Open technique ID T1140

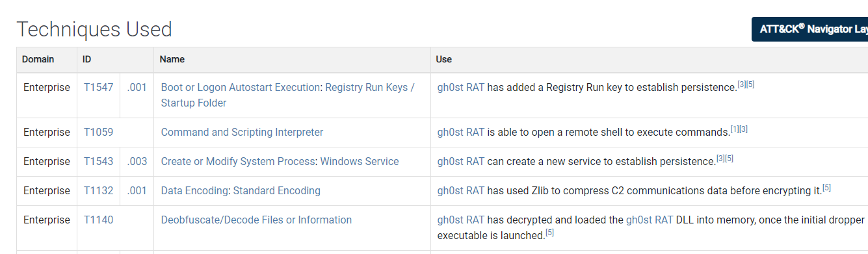(x=99, y=220)
